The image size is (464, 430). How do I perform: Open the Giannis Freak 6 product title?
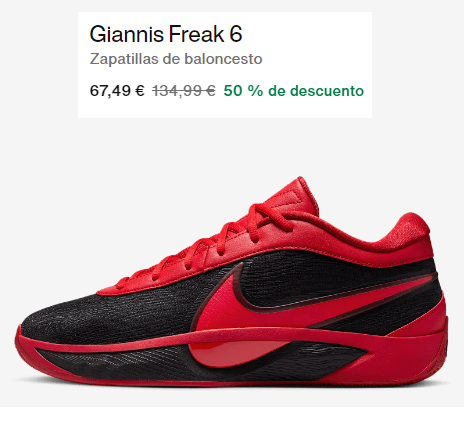[166, 34]
